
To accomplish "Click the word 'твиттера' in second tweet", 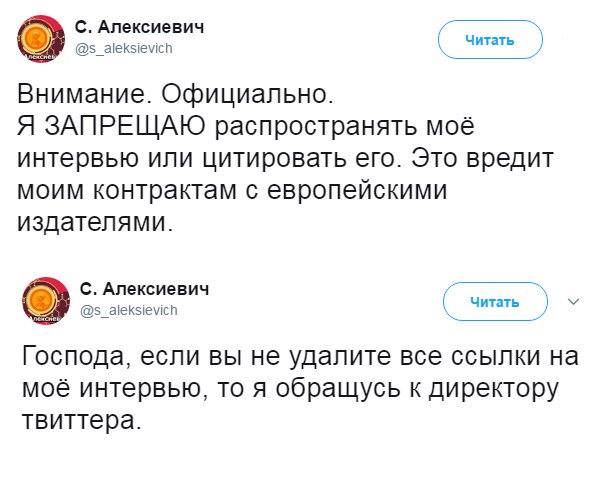I will pos(81,421).
